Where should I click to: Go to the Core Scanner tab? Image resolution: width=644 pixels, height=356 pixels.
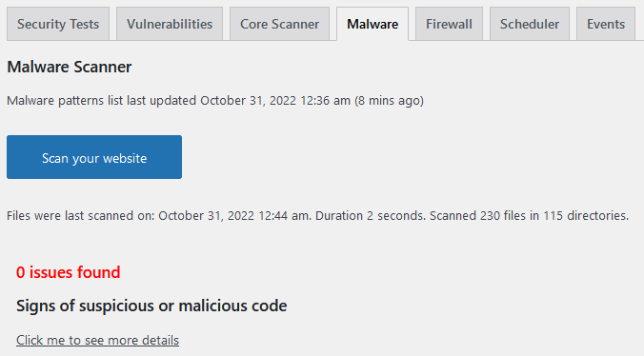pyautogui.click(x=280, y=24)
